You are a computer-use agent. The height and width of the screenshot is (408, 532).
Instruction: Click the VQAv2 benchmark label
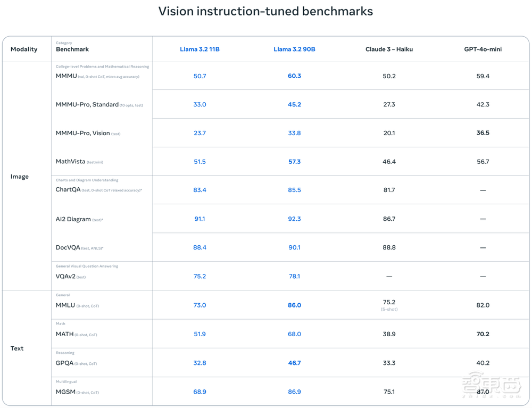click(x=65, y=277)
